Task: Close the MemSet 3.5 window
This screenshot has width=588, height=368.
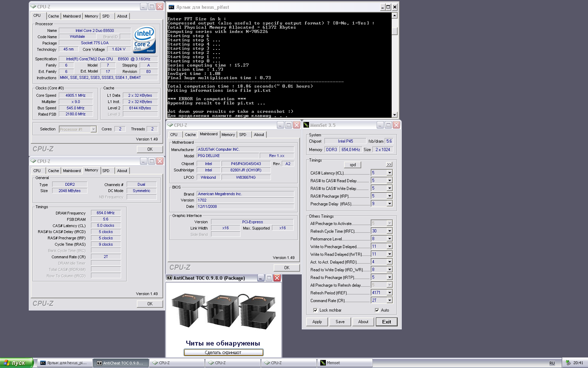Action: pyautogui.click(x=396, y=125)
